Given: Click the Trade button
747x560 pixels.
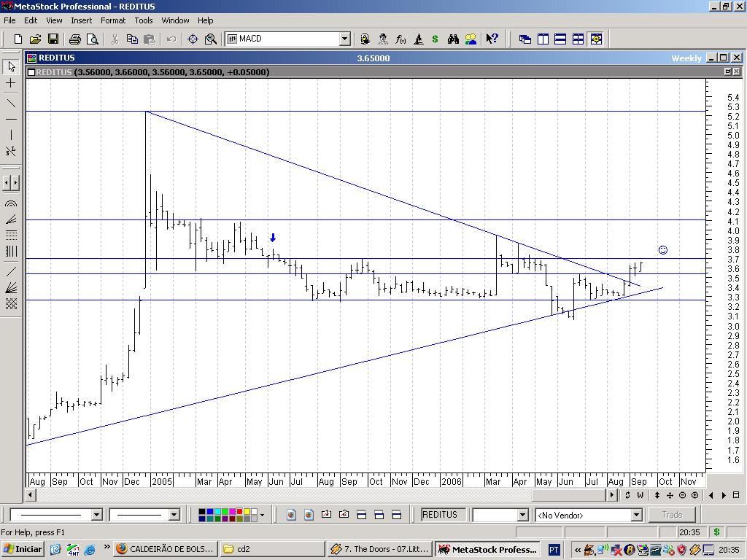Looking at the screenshot, I should [672, 515].
